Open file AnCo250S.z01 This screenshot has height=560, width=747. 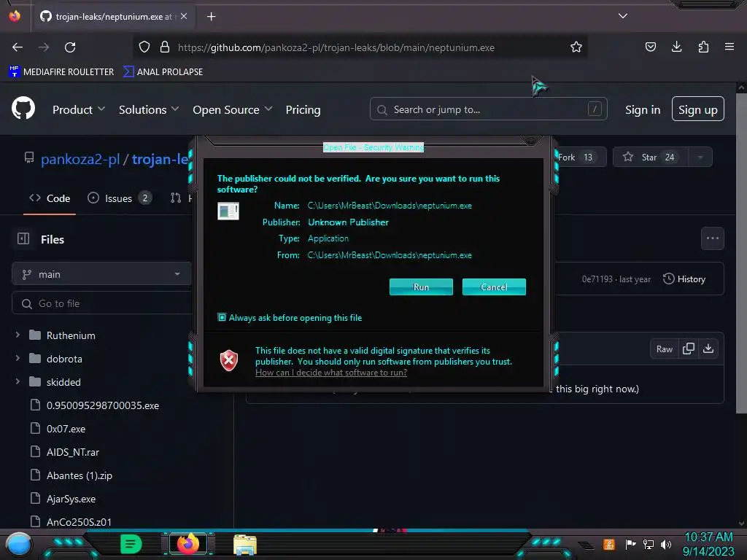(x=79, y=522)
